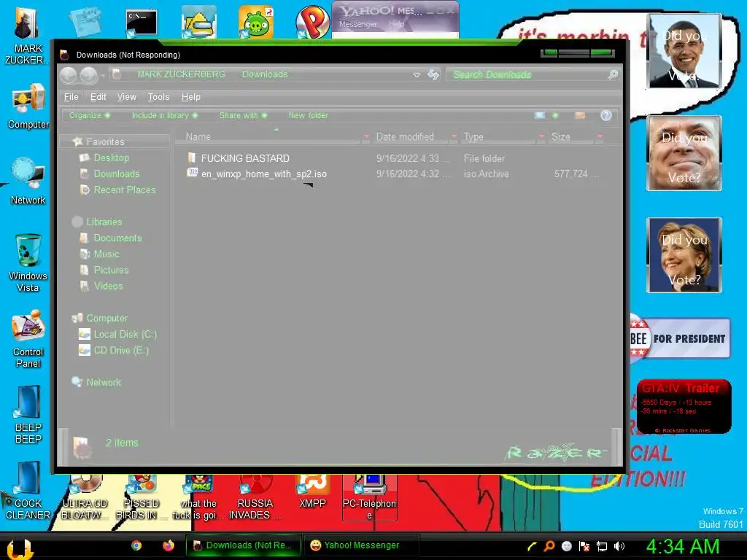Open the MARK ZUCKER... desktop folder
Screen dimensions: 747x560
28,36
